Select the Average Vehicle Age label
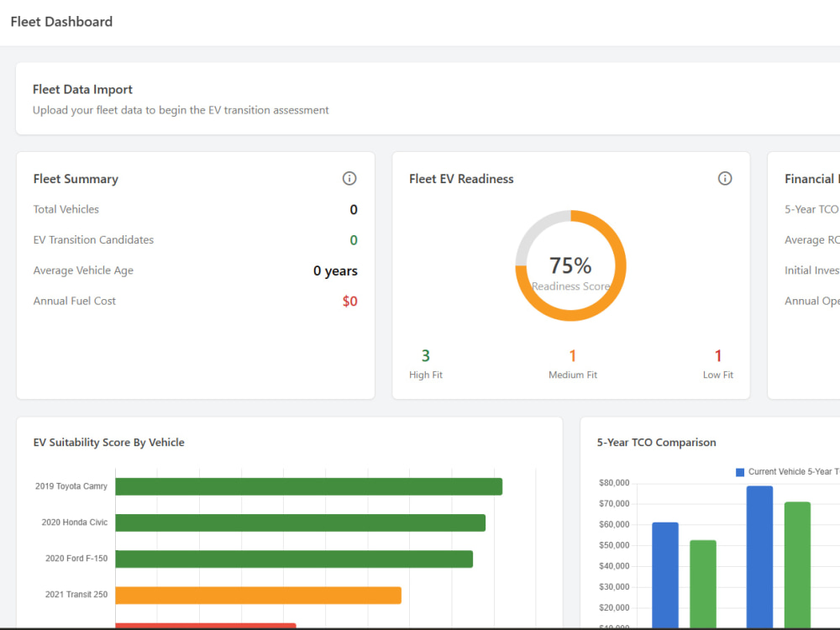Screen dimensions: 840x630 pyautogui.click(x=83, y=270)
